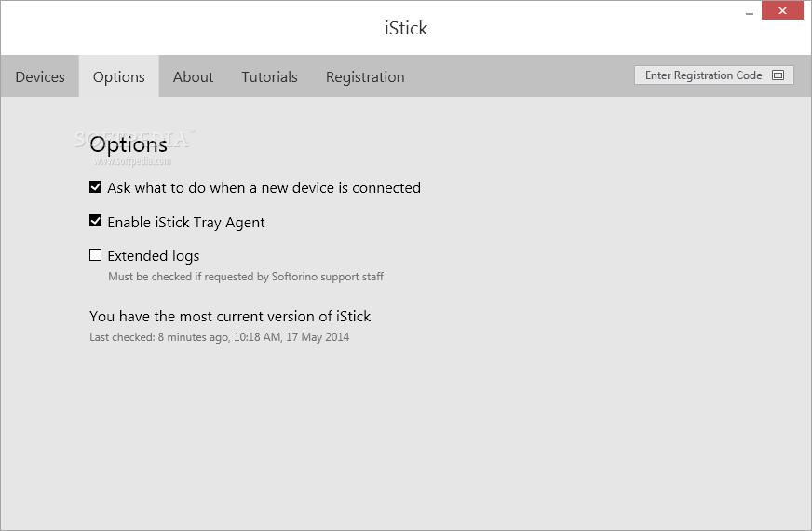The image size is (812, 531).
Task: Click the 'Ask what to do when a new device is connected' label
Action: click(x=264, y=187)
